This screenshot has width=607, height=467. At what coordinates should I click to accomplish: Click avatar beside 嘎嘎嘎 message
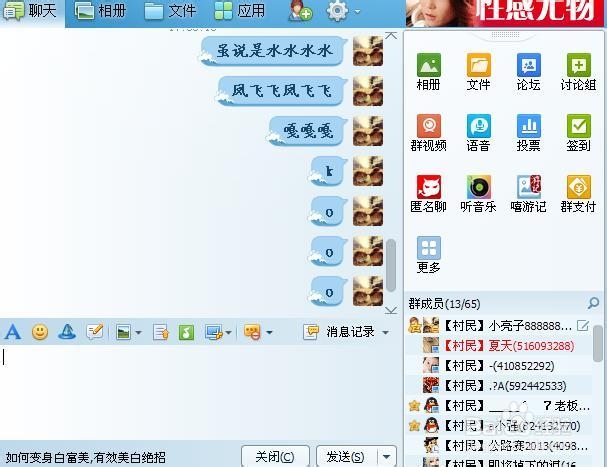368,131
